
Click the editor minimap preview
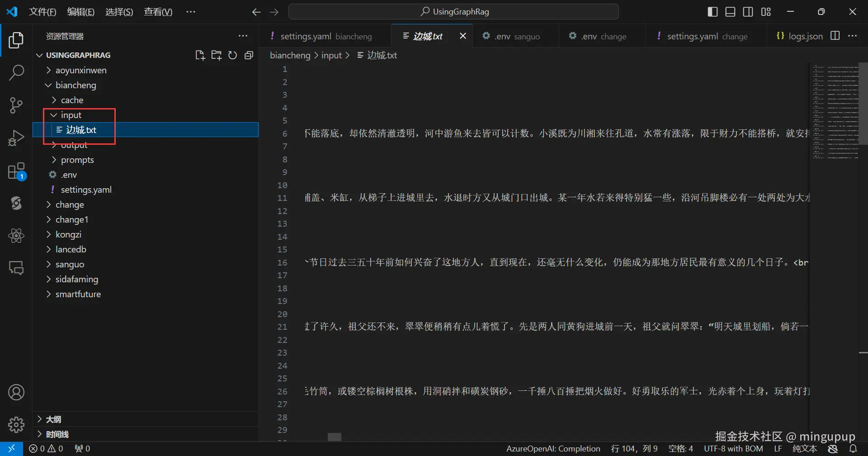(835, 112)
